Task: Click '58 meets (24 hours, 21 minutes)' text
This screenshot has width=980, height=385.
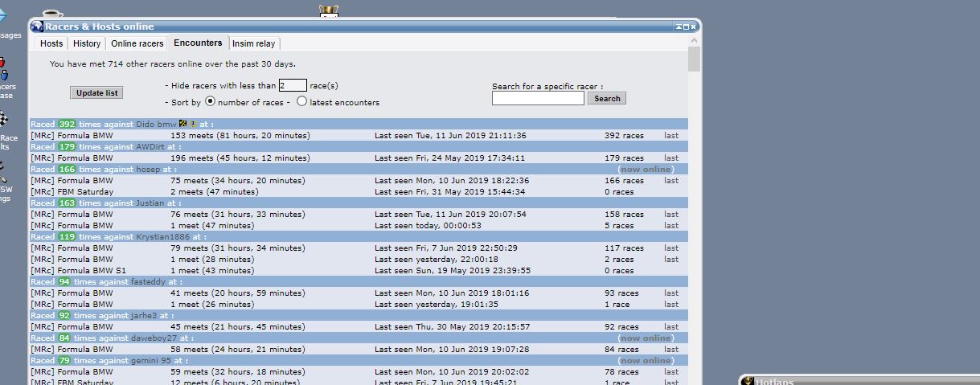Action: click(237, 349)
